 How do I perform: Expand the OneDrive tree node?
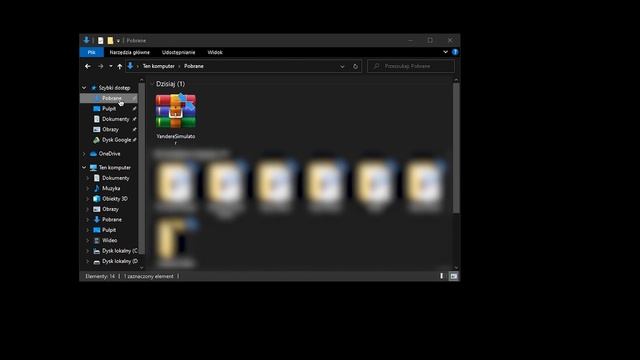(x=84, y=154)
